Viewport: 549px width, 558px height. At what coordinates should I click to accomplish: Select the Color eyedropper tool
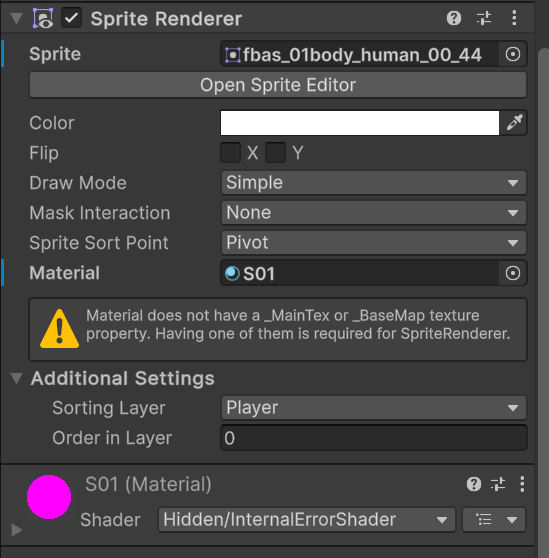pos(514,122)
